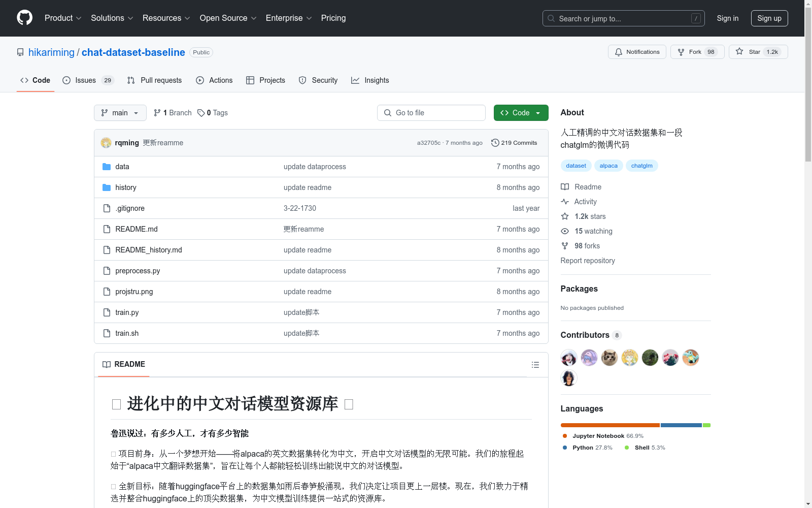The height and width of the screenshot is (508, 812).
Task: Click the branch count icon
Action: [157, 113]
